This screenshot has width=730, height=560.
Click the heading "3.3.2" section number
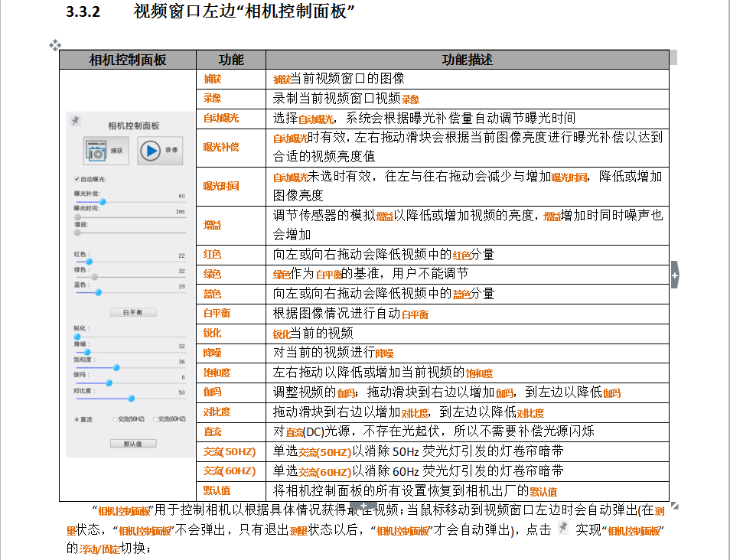[83, 11]
